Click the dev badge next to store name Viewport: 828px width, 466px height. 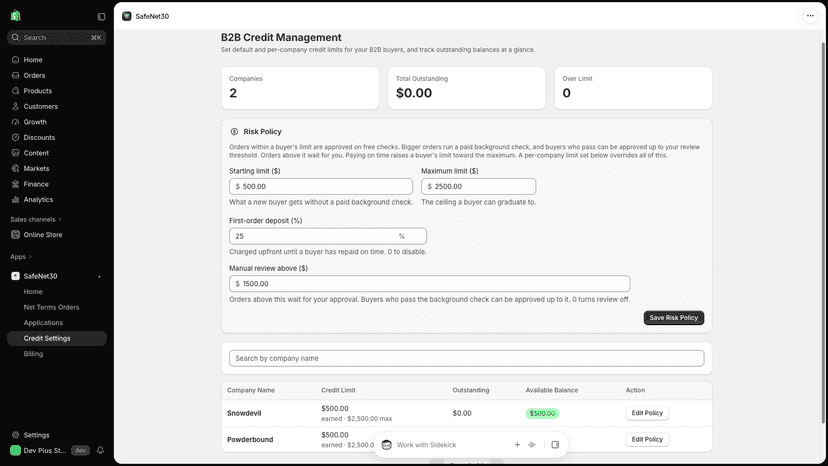coord(80,451)
